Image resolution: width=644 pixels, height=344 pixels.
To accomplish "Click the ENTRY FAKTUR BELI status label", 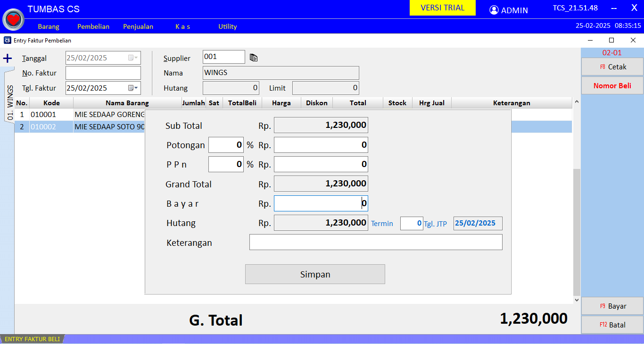I will tap(33, 339).
